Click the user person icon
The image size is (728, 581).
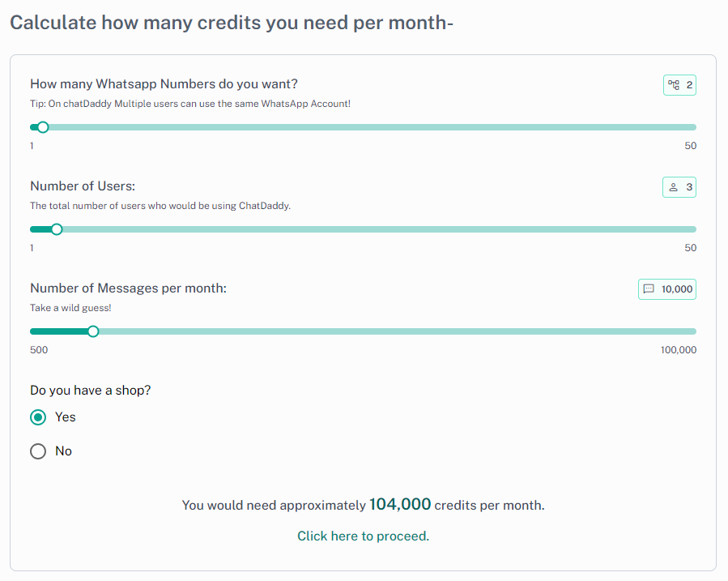click(x=673, y=187)
